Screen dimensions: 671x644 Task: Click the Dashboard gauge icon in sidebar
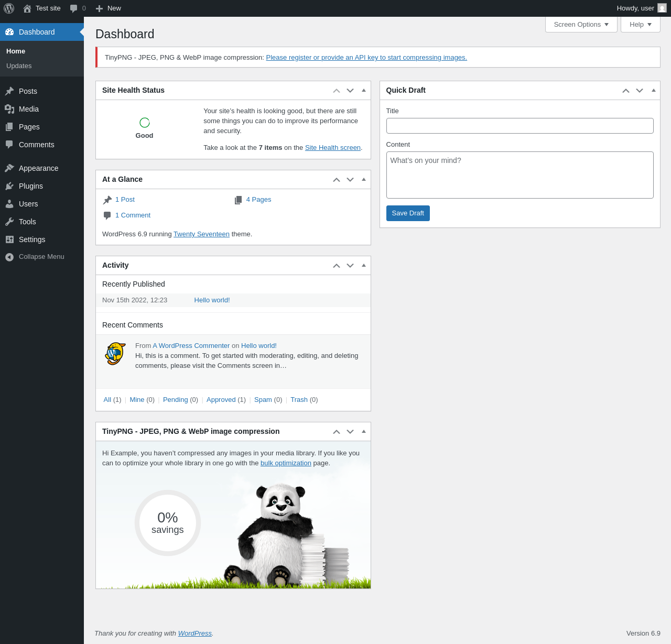[9, 32]
